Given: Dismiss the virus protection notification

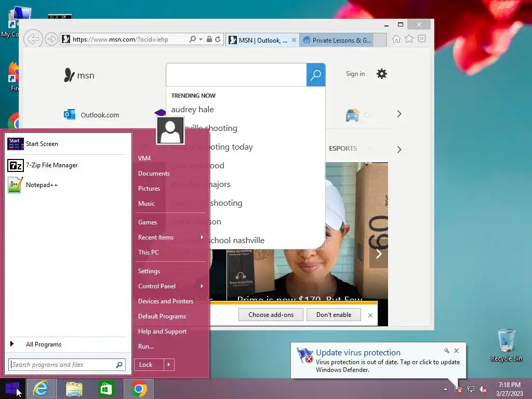Looking at the screenshot, I should coord(456,351).
